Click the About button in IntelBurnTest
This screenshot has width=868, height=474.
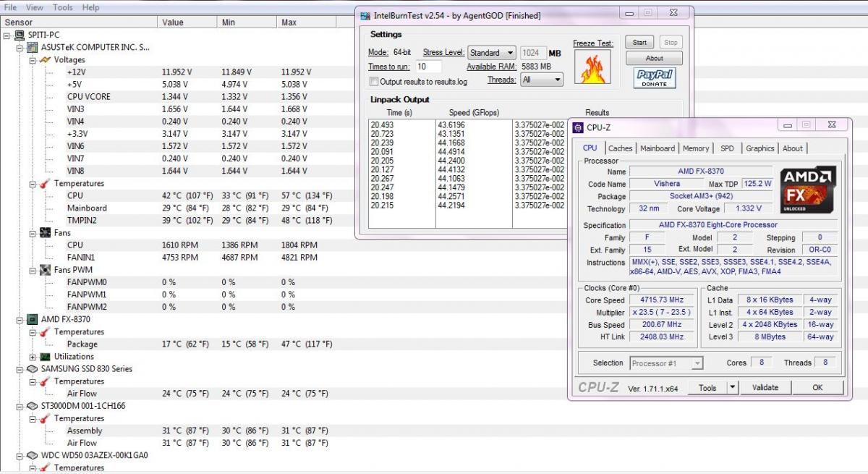654,58
